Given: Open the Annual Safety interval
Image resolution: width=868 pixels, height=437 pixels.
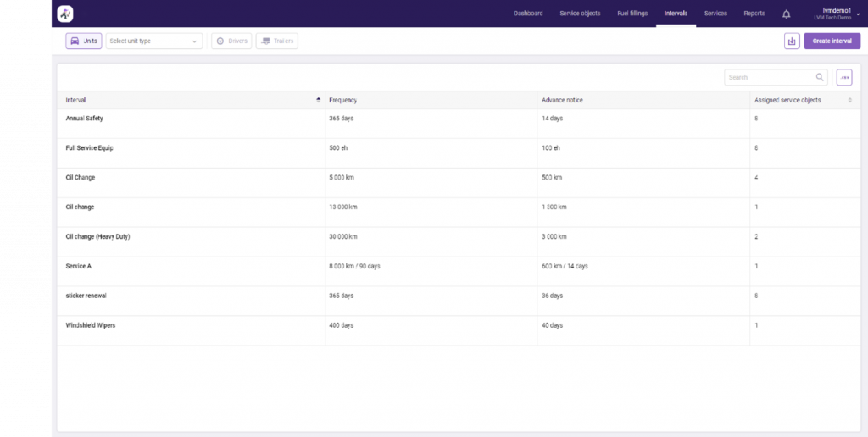Looking at the screenshot, I should [x=85, y=119].
